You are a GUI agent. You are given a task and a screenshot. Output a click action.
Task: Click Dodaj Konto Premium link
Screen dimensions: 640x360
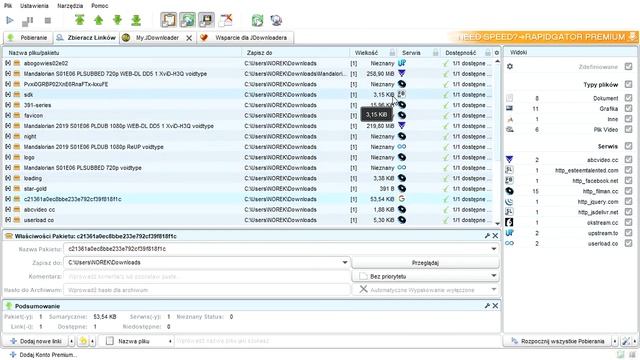coord(43,355)
